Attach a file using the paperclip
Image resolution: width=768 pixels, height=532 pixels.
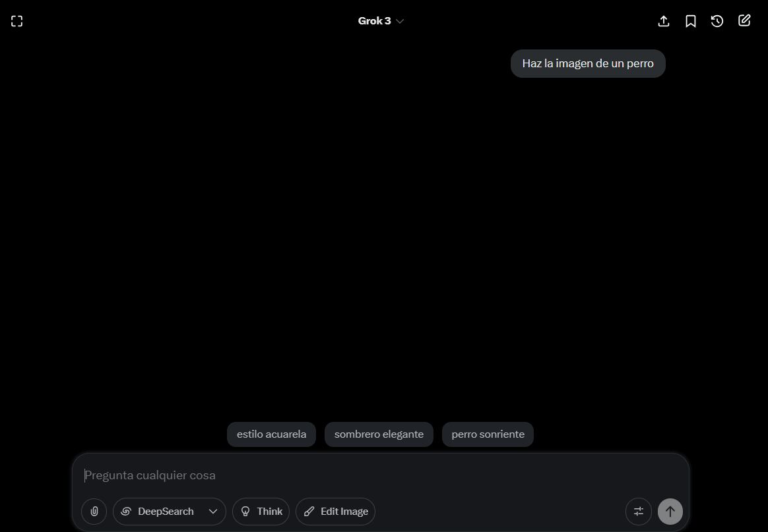coord(94,511)
